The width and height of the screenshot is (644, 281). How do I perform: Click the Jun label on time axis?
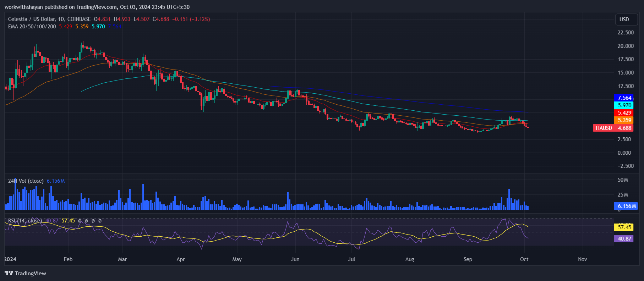(x=295, y=259)
